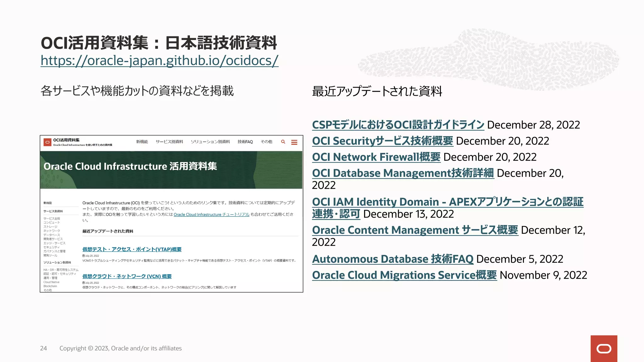The width and height of the screenshot is (644, 362).
Task: Open the oracle-japan.github.io/ocidocs URL link
Action: point(159,60)
